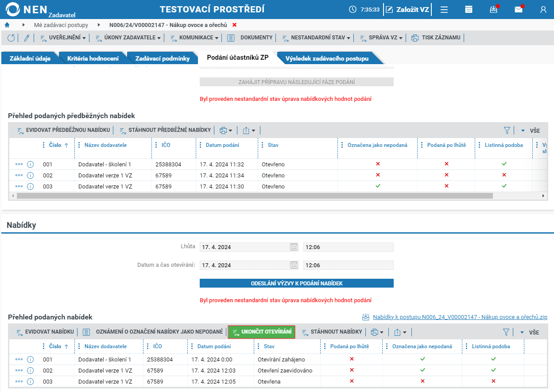Open the three-dot row menu for the Otevřena offer row
554x392 pixels.
[x=19, y=381]
